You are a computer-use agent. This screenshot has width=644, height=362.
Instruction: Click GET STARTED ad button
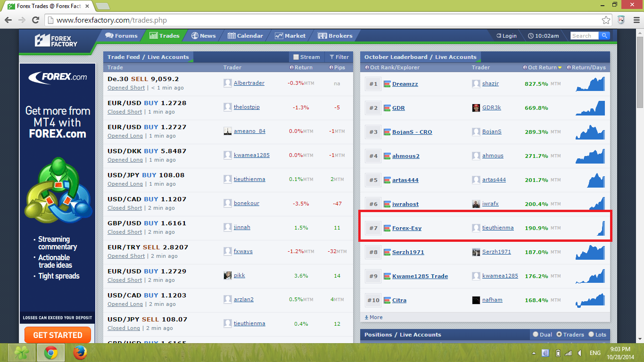pos(58,335)
